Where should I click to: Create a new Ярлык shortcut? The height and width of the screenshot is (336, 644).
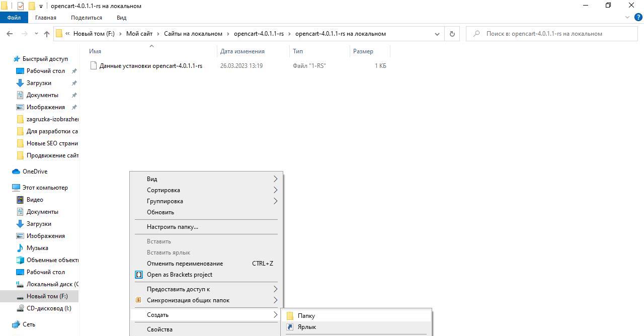306,327
